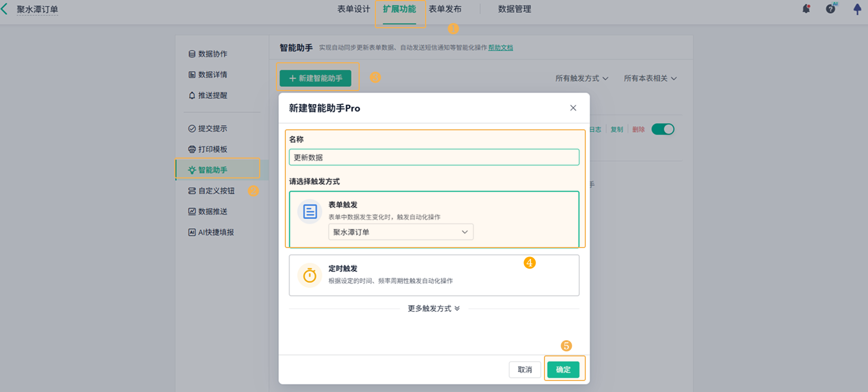Screen dimensions: 868x392
Task: Click the blue form icon of 表单触发
Action: [309, 211]
